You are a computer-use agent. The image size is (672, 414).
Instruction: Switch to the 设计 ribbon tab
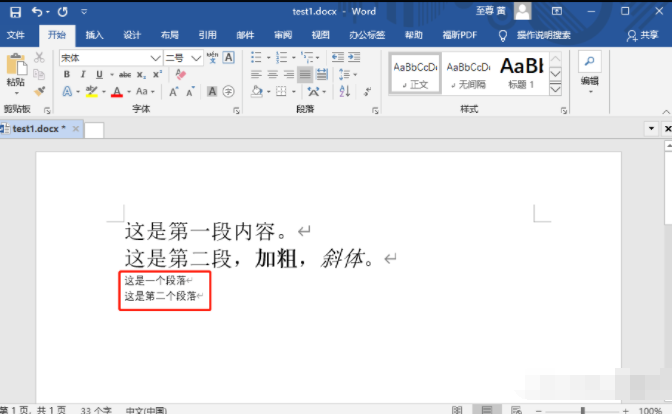coord(132,35)
